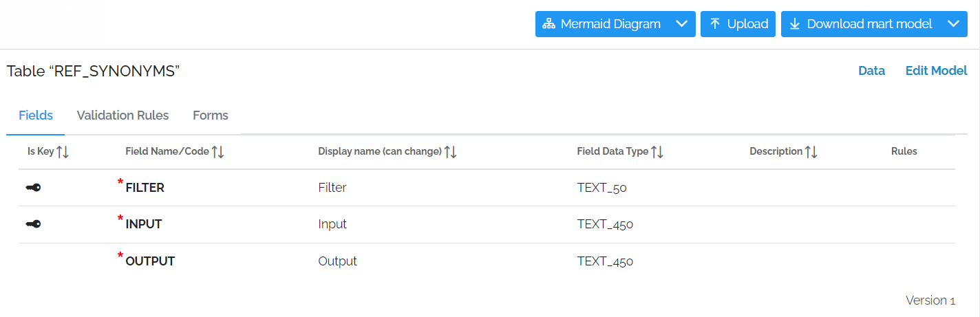The width and height of the screenshot is (980, 317).
Task: Expand the Mermaid Diagram dropdown arrow
Action: coord(681,24)
